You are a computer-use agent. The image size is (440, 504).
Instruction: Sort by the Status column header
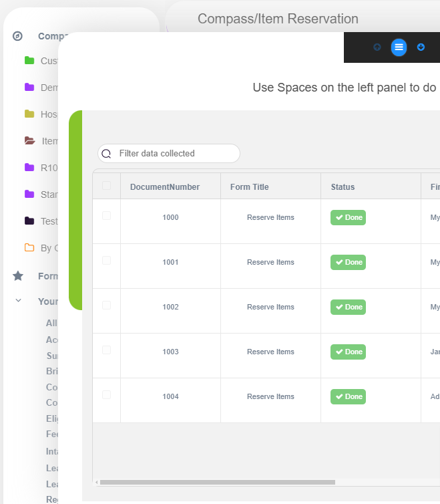click(x=343, y=187)
